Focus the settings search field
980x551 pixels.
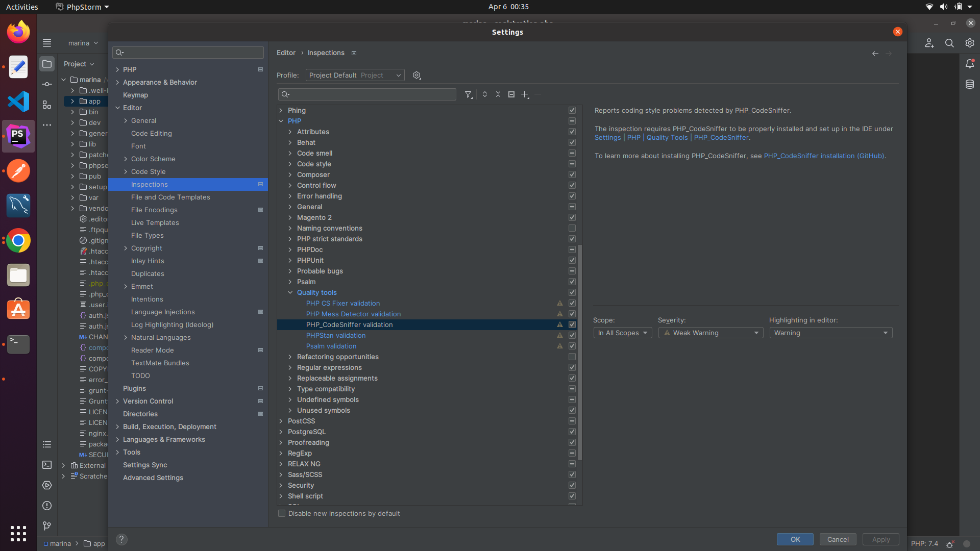pos(188,53)
